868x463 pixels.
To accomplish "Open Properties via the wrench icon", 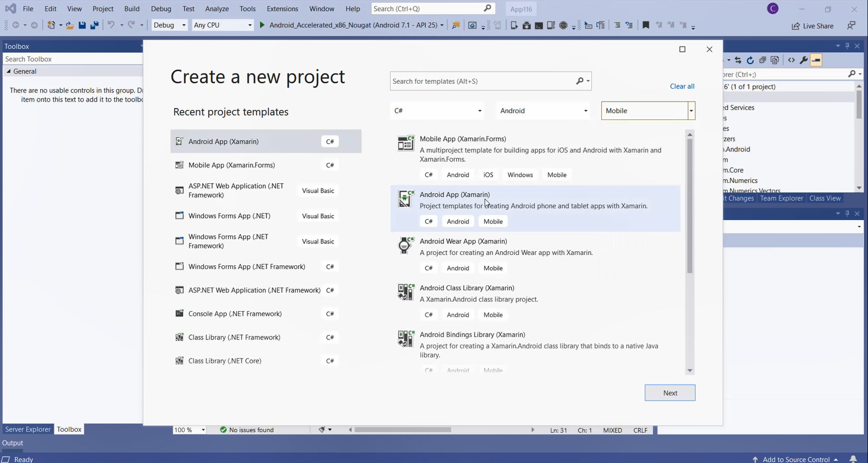I will tap(803, 60).
